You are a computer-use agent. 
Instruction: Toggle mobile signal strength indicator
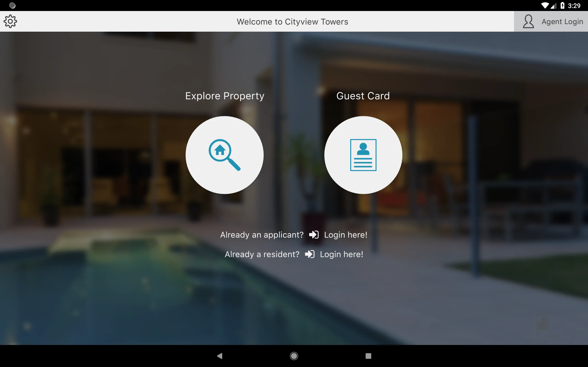click(553, 6)
